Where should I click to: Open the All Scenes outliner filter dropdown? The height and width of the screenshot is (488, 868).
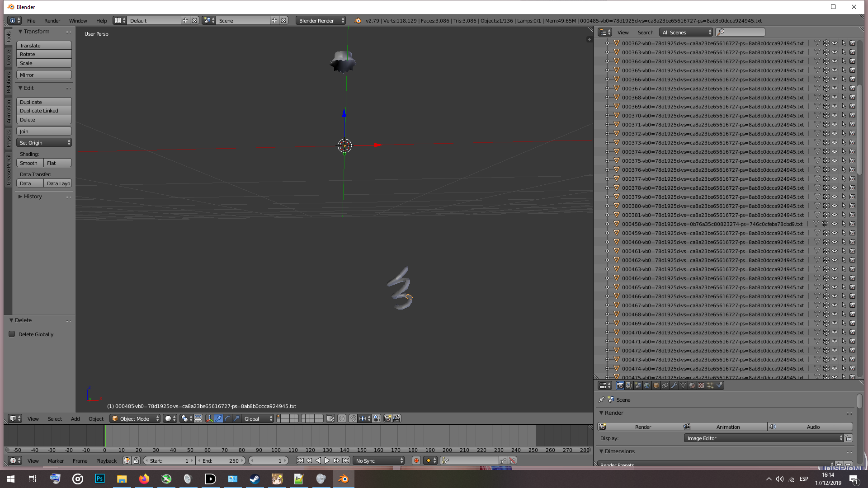[x=686, y=32]
